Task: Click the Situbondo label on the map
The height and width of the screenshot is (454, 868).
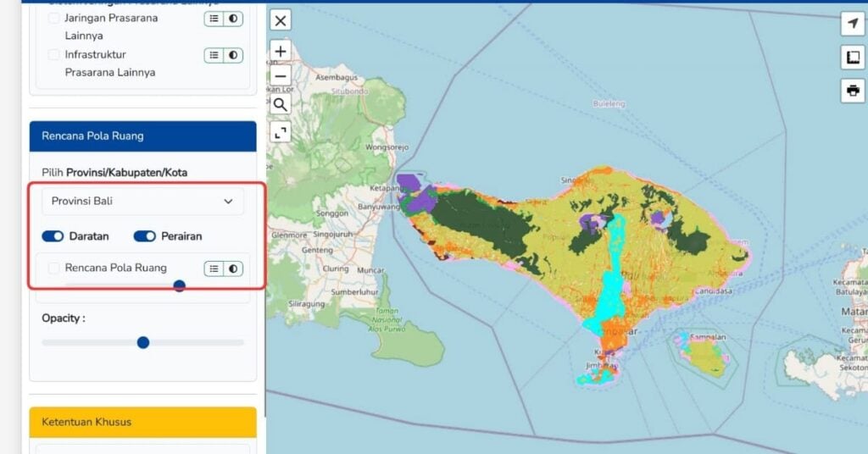Action: tap(349, 91)
